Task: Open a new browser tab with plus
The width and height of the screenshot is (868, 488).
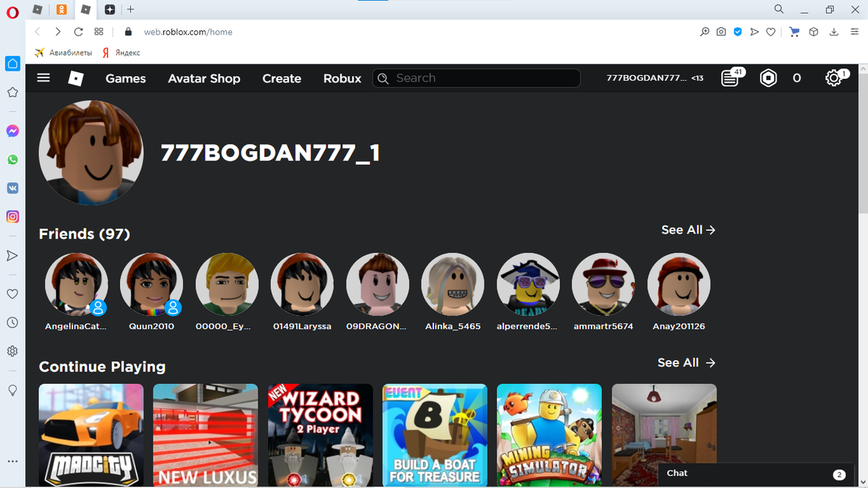Action: (x=130, y=9)
